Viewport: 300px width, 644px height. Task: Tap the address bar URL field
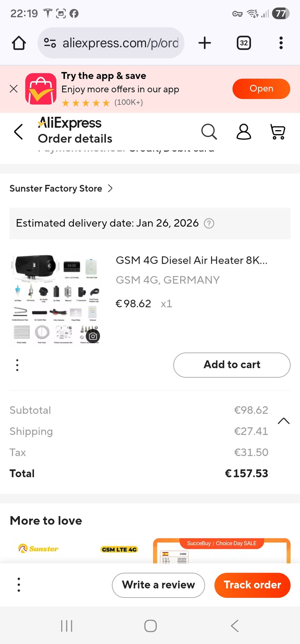120,43
